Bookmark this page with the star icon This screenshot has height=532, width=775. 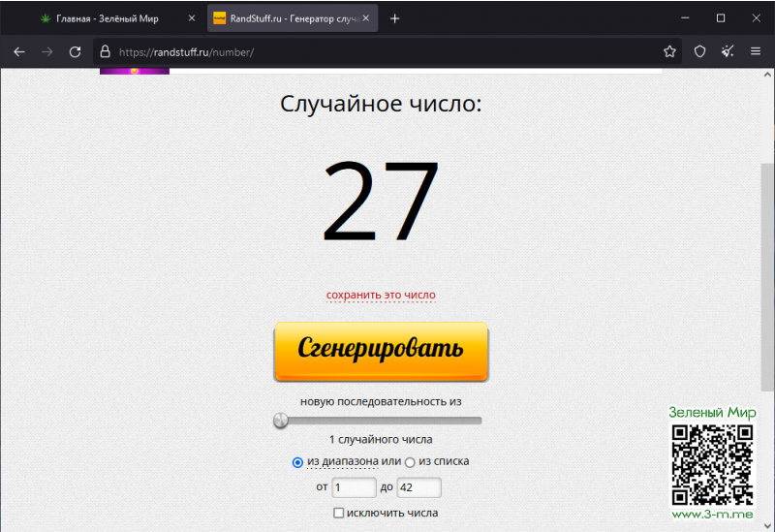669,51
